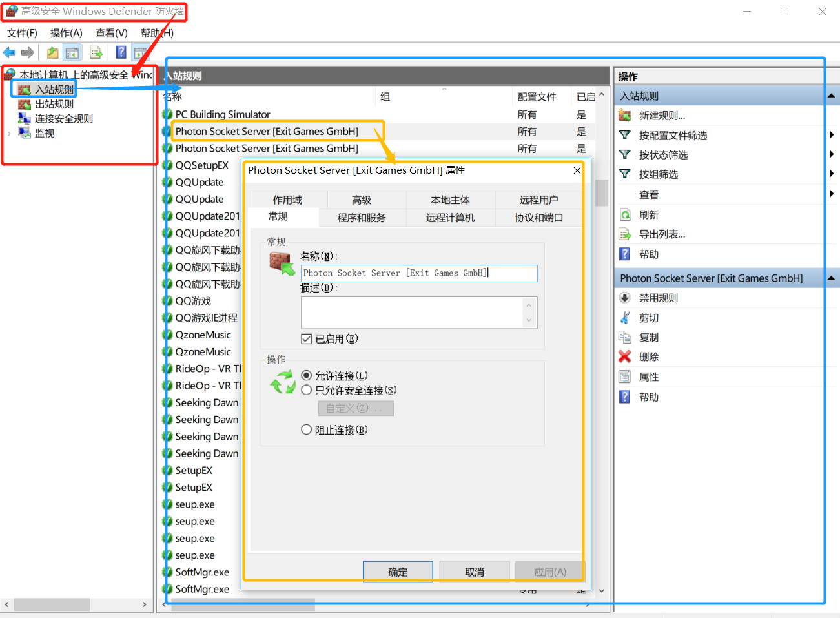Click the 导出列表 action icon

pyautogui.click(x=625, y=234)
